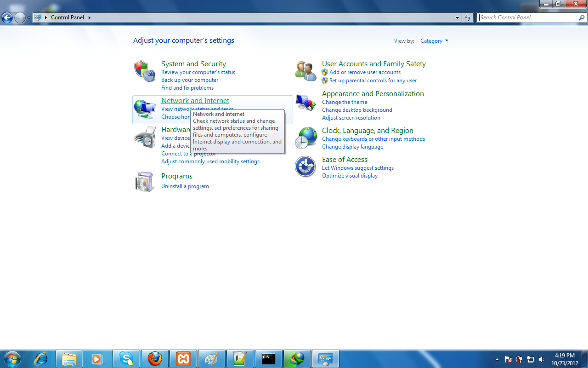588x368 pixels.
Task: Expand the Control Panel breadcrumb arrow
Action: point(89,17)
